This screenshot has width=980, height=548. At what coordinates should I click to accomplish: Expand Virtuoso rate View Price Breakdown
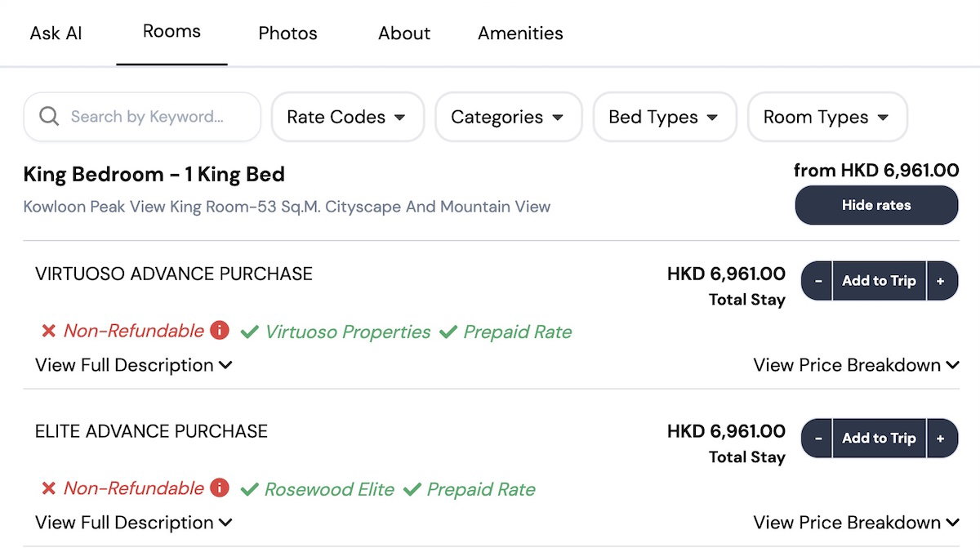[x=856, y=365]
